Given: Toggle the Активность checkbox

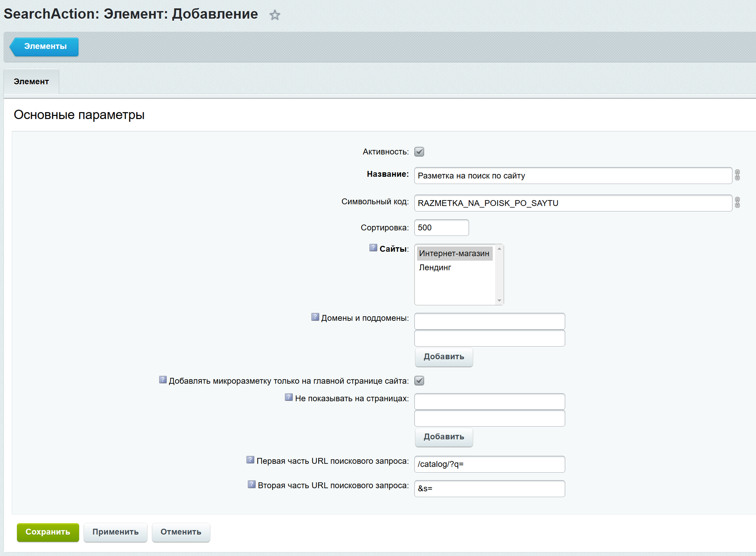Looking at the screenshot, I should [x=419, y=152].
